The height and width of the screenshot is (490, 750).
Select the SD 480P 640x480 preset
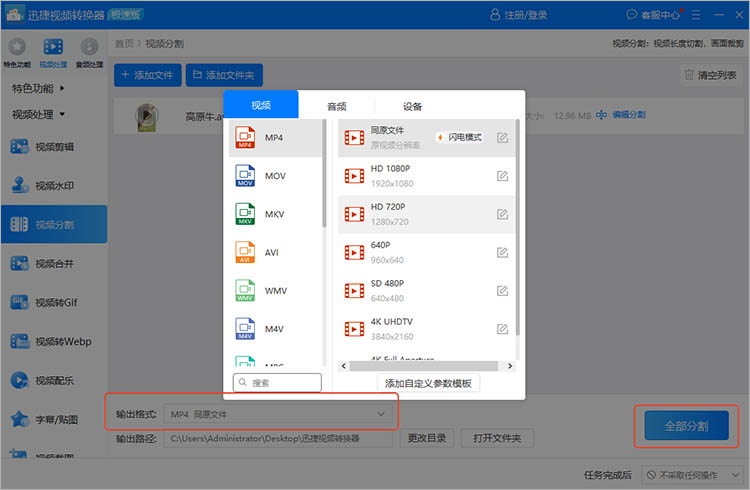(x=426, y=291)
